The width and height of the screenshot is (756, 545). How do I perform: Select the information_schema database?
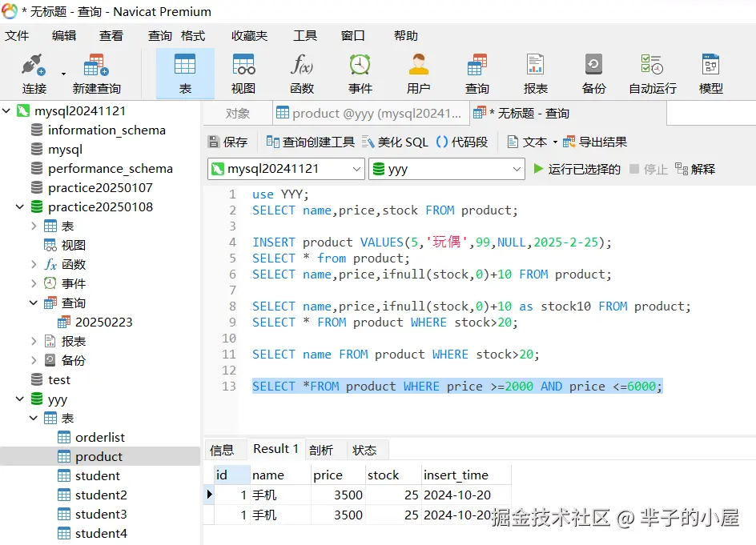click(x=107, y=130)
